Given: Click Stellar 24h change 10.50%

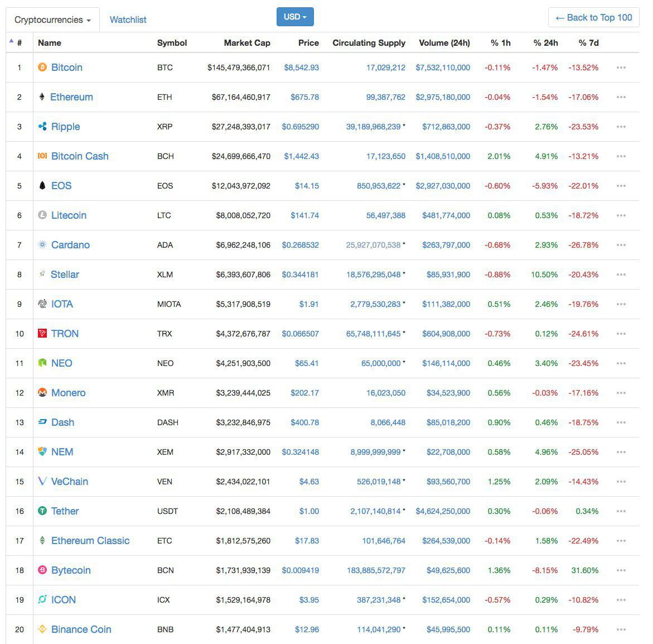Looking at the screenshot, I should pyautogui.click(x=544, y=275).
